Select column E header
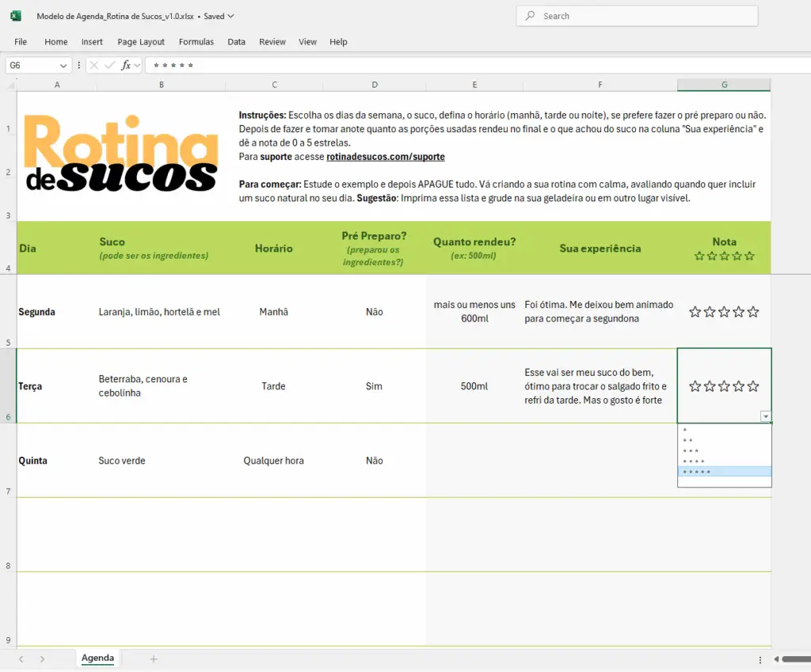811x672 pixels. coord(474,85)
